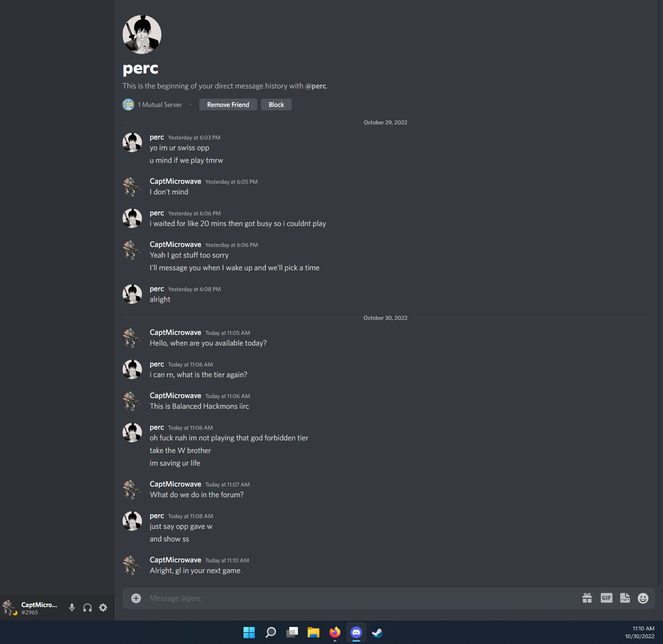Click CaptMicrowave username above 'This is Balanced Hackmons iirc'
The width and height of the screenshot is (663, 644).
click(x=175, y=396)
